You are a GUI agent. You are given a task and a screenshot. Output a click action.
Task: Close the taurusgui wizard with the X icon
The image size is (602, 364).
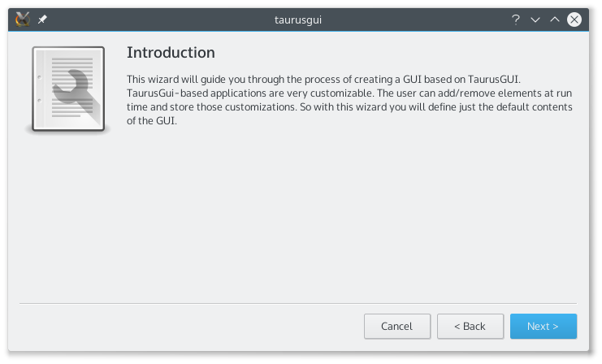click(x=574, y=19)
